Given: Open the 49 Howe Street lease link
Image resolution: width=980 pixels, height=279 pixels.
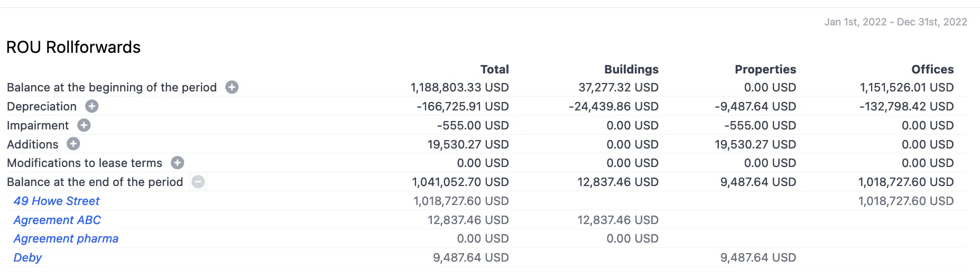Looking at the screenshot, I should [x=57, y=201].
